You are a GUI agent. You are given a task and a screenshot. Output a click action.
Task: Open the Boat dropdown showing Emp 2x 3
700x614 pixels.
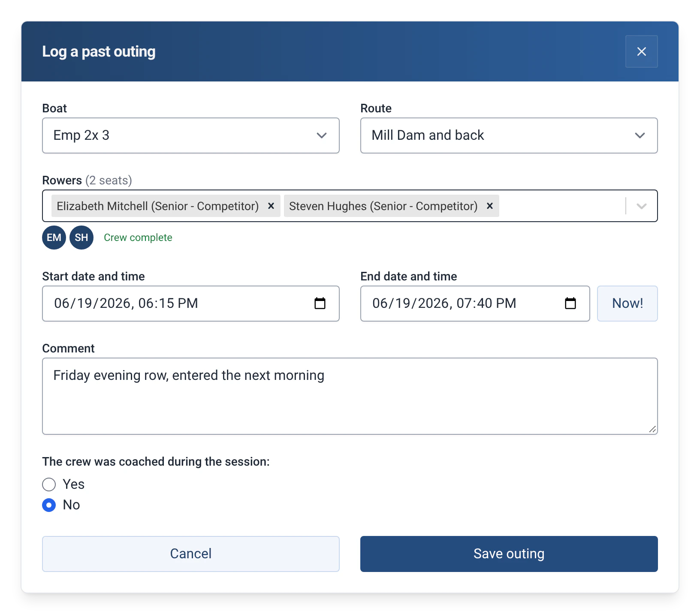pyautogui.click(x=191, y=135)
